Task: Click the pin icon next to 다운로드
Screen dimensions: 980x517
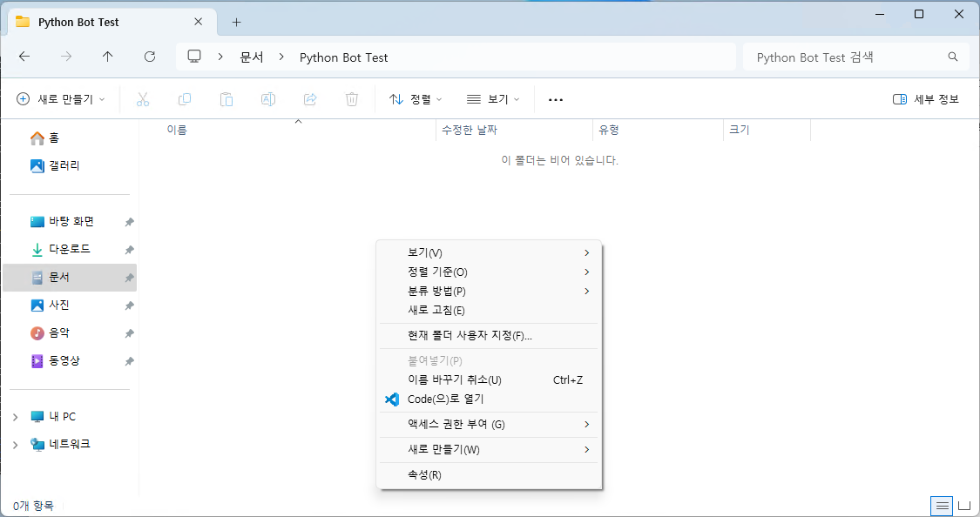Action: coord(129,250)
